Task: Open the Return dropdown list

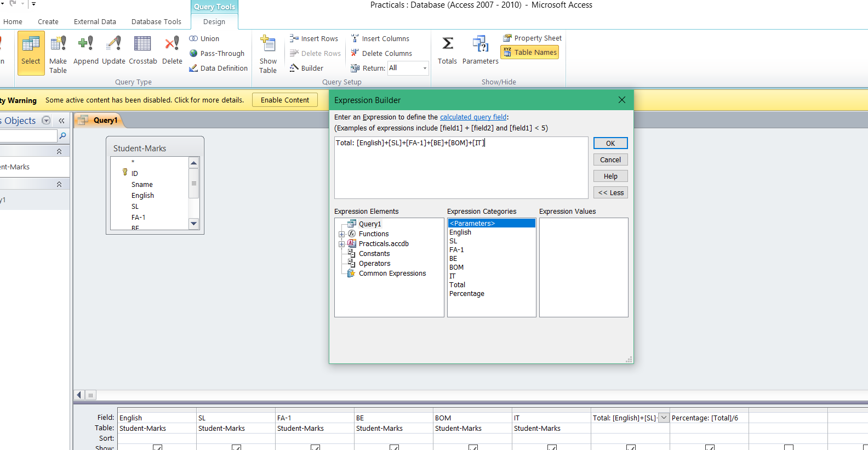Action: [425, 68]
